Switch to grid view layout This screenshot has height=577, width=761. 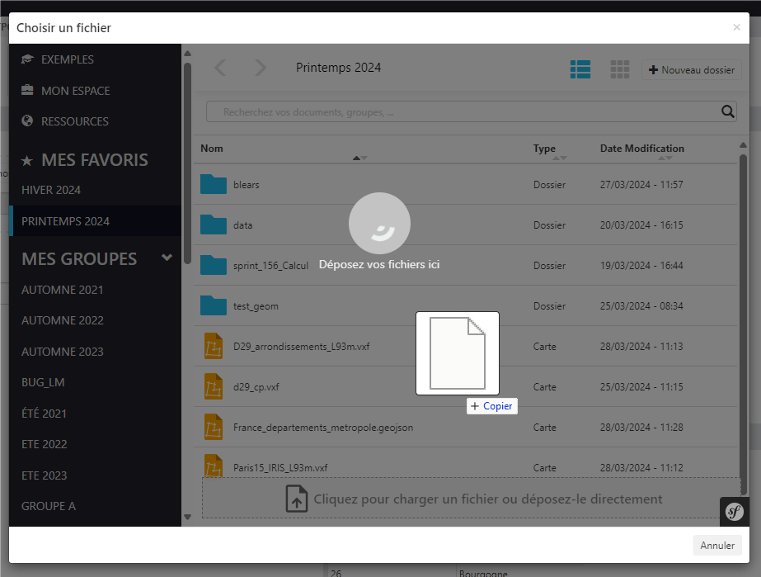[x=620, y=69]
